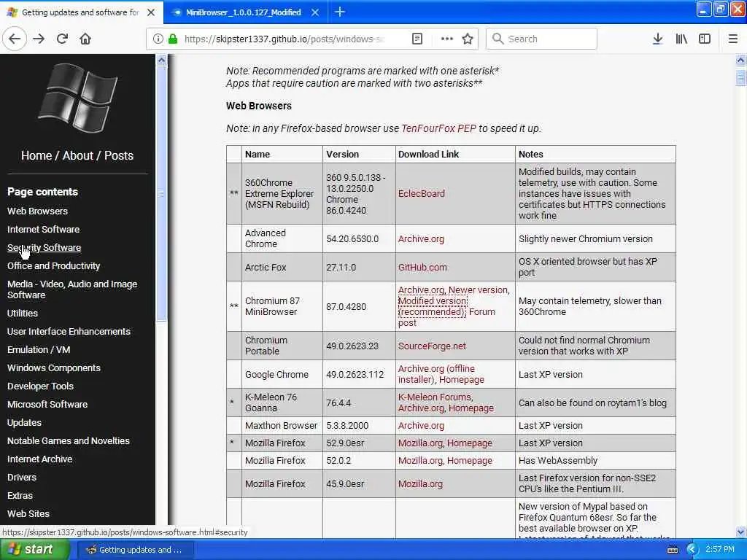Open GitHub.com link for Arctic Fox
This screenshot has width=747, height=560.
click(422, 267)
